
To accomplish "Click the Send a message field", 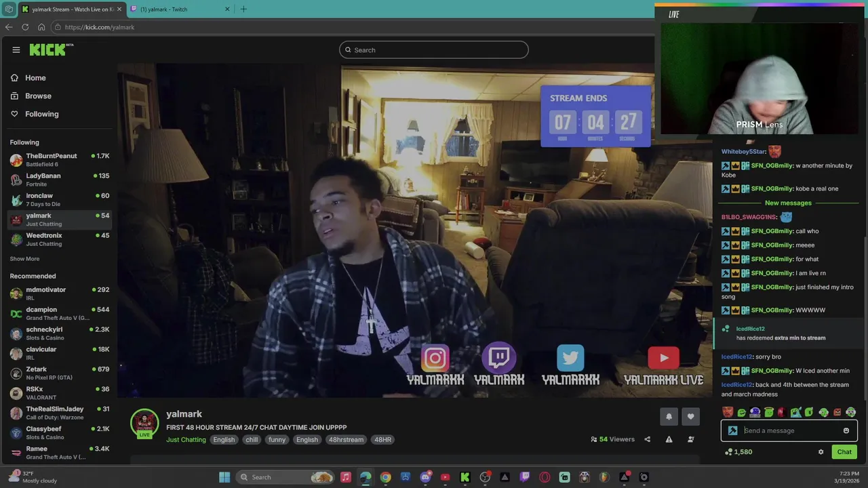I will [791, 430].
